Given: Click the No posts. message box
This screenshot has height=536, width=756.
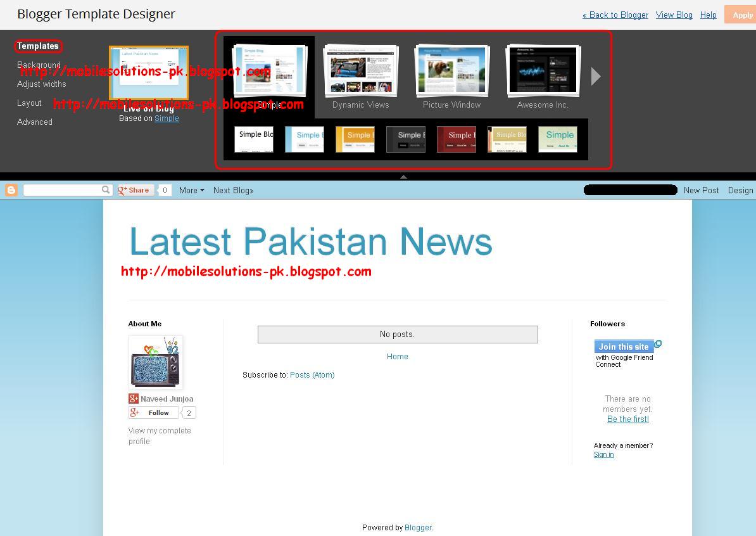Looking at the screenshot, I should [398, 335].
